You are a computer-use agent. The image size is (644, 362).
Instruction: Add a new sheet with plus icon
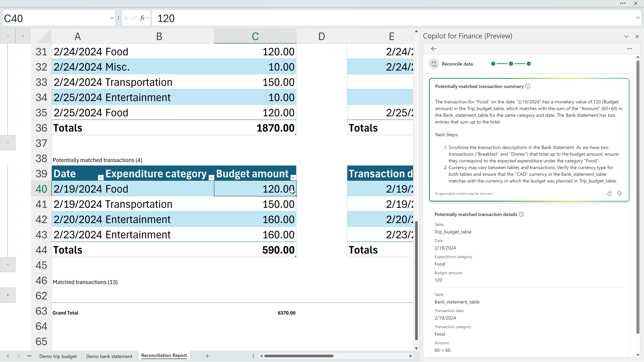(x=207, y=356)
